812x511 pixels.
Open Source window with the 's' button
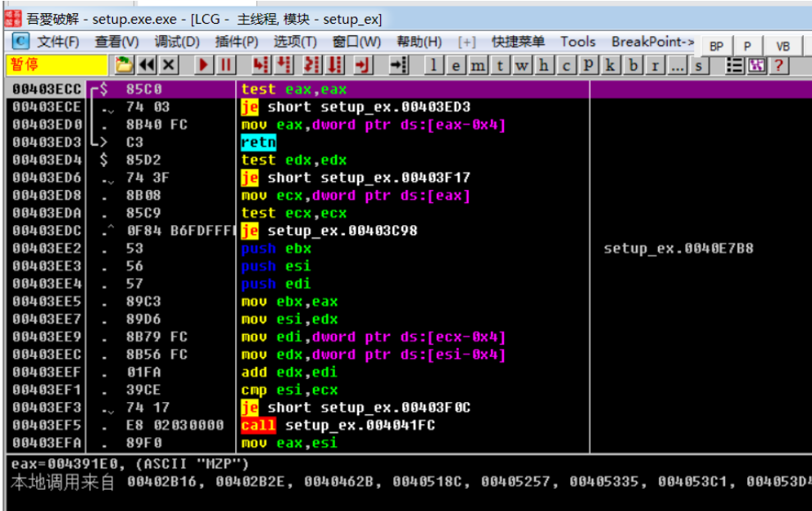699,66
